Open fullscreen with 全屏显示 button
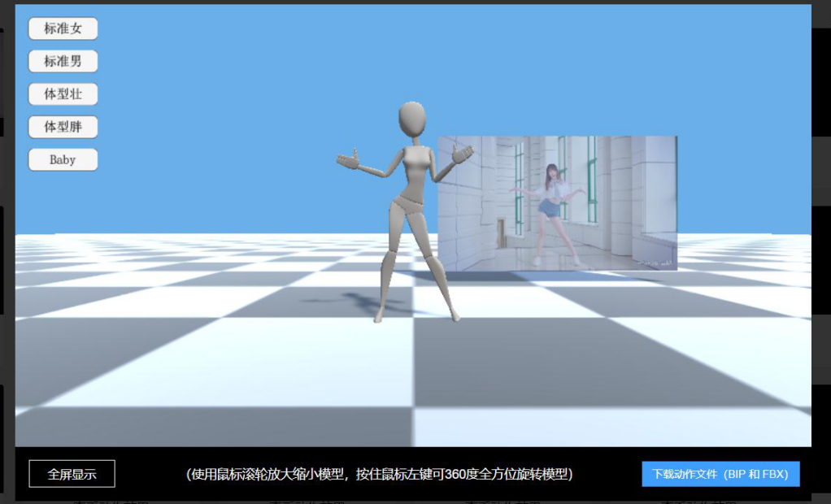This screenshot has width=831, height=504. tap(72, 474)
